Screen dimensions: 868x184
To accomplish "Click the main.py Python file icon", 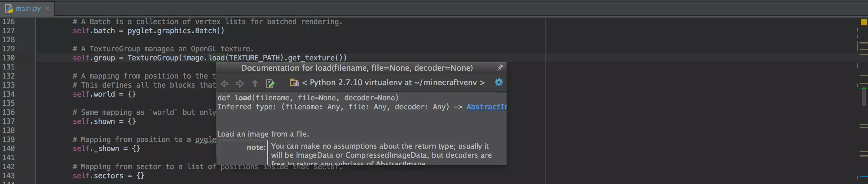I will pyautogui.click(x=9, y=8).
